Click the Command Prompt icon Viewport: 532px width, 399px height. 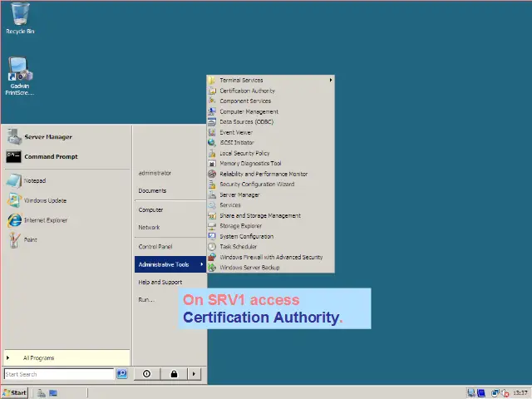pyautogui.click(x=13, y=156)
